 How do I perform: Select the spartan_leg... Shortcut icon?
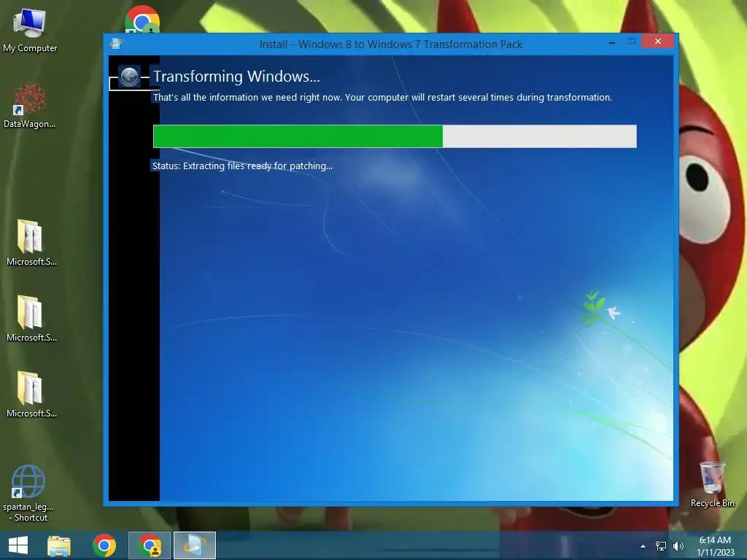pos(28,493)
